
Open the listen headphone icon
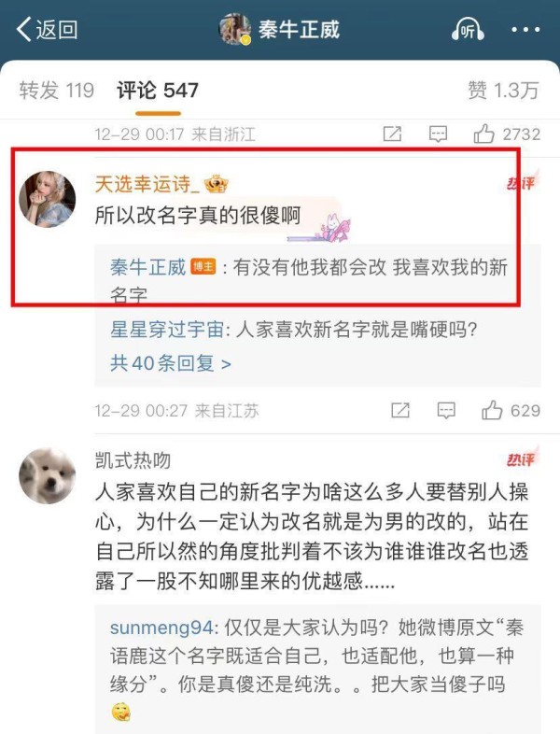pyautogui.click(x=468, y=30)
